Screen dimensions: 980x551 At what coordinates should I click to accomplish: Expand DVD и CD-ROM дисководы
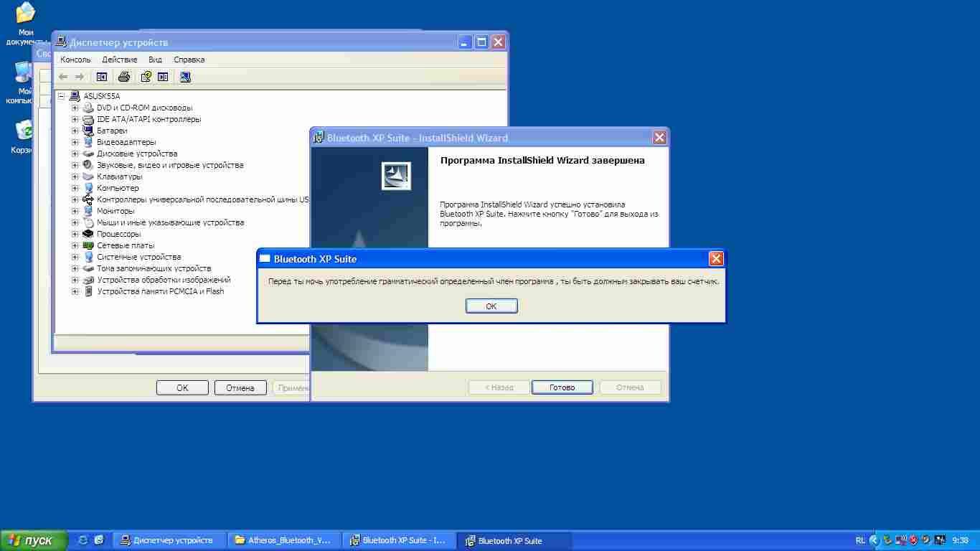click(x=75, y=108)
